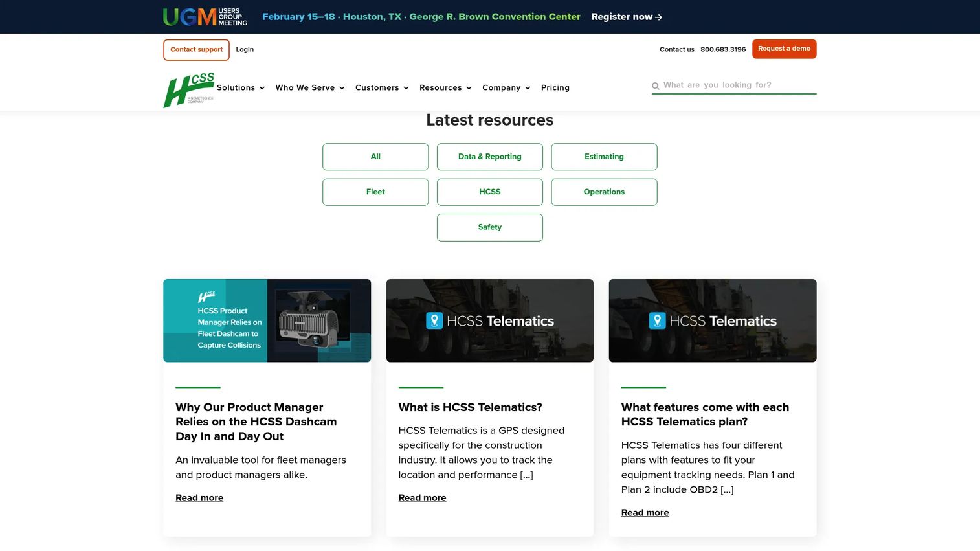
Task: Click the 'Why Our Product Manager Relies' article title
Action: (x=256, y=422)
